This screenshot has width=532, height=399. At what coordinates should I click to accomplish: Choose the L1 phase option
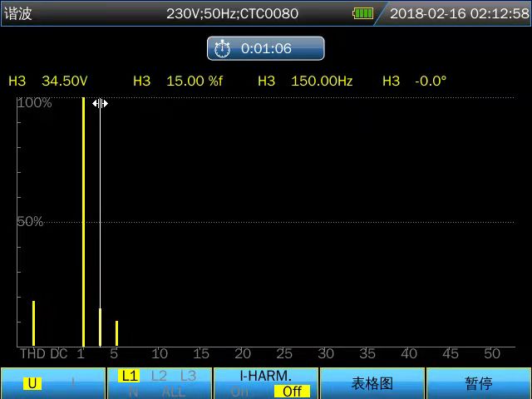130,376
